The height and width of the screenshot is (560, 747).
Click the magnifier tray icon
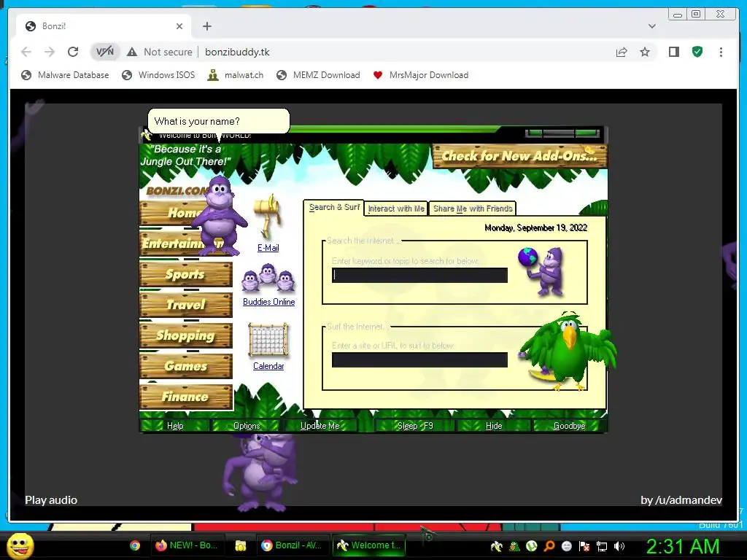click(549, 546)
